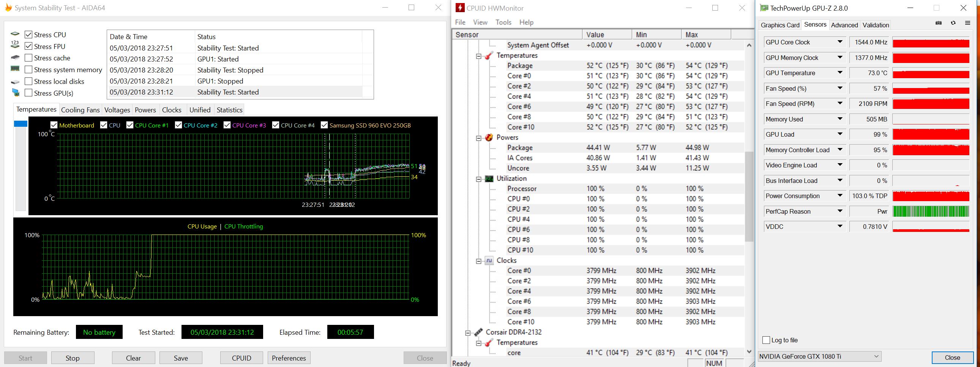
Task: Switch to the Cooling Fans tab
Action: [x=80, y=110]
